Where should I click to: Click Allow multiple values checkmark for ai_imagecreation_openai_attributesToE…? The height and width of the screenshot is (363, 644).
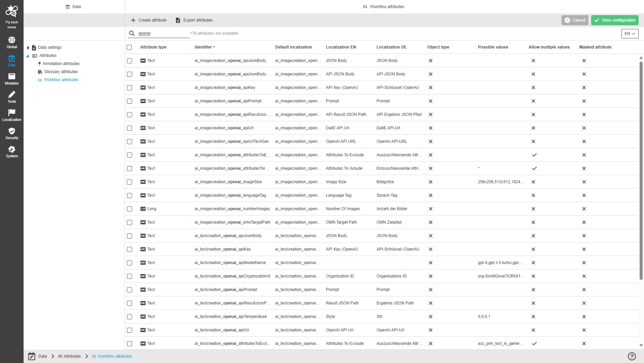tap(534, 155)
